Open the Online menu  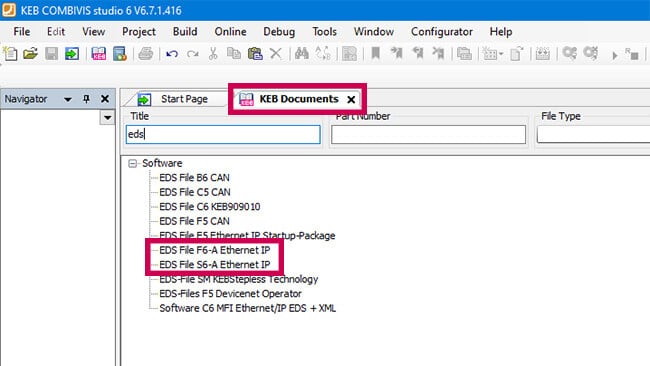[230, 32]
